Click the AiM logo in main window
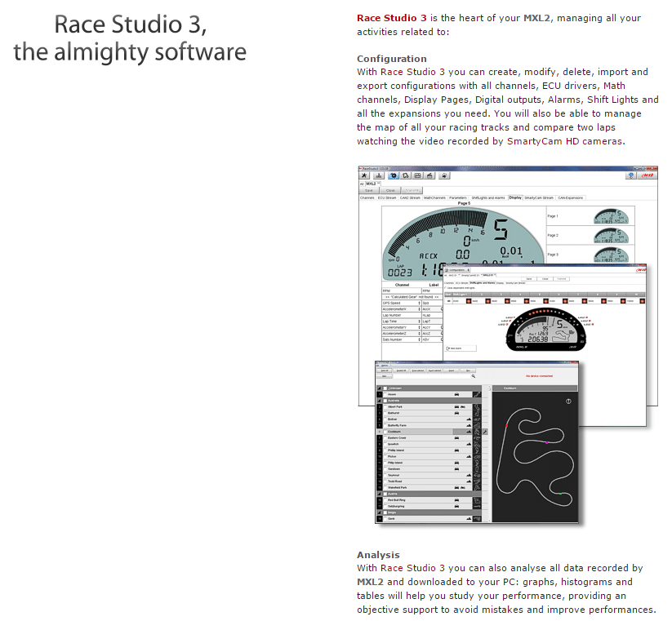The height and width of the screenshot is (621, 672). point(648,175)
